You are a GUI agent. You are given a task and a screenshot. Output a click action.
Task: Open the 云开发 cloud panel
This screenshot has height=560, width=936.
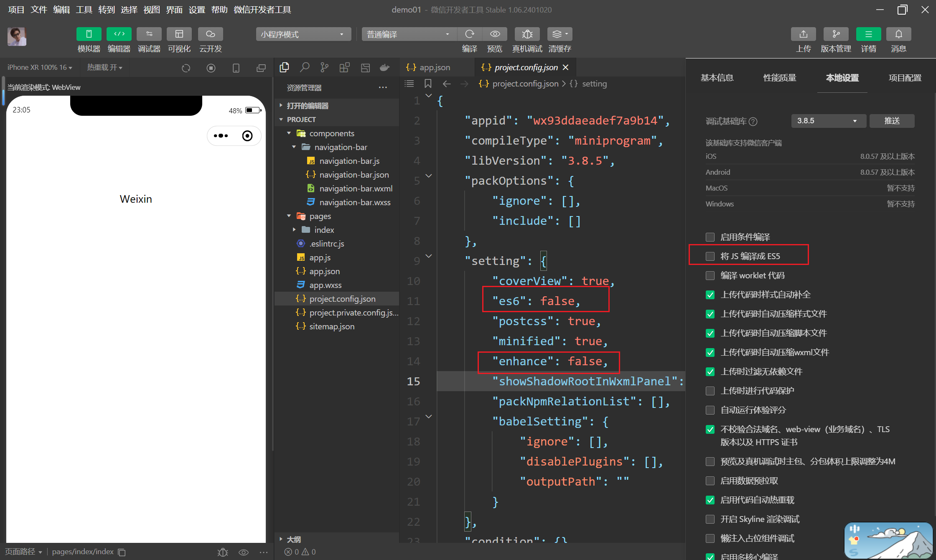[x=210, y=34]
